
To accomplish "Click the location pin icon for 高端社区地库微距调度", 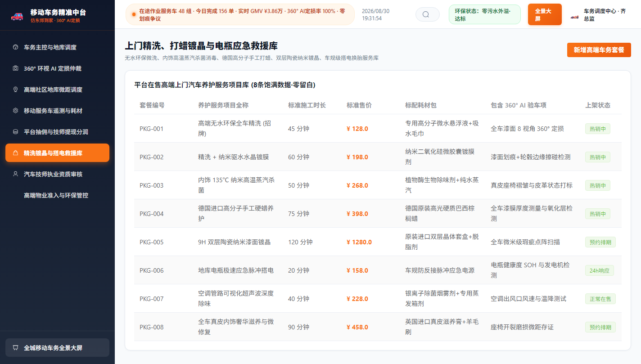I will click(x=15, y=90).
